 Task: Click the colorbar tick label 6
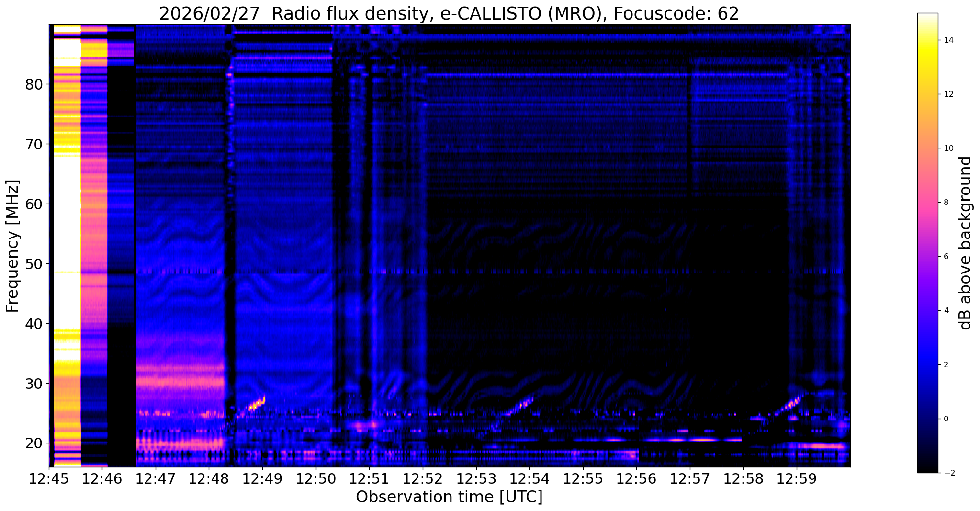[x=946, y=257]
